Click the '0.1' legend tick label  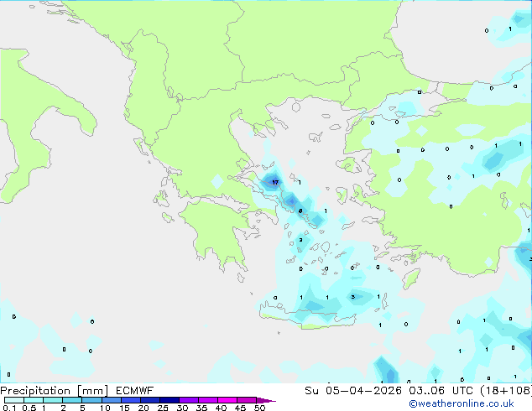[x=9, y=408]
